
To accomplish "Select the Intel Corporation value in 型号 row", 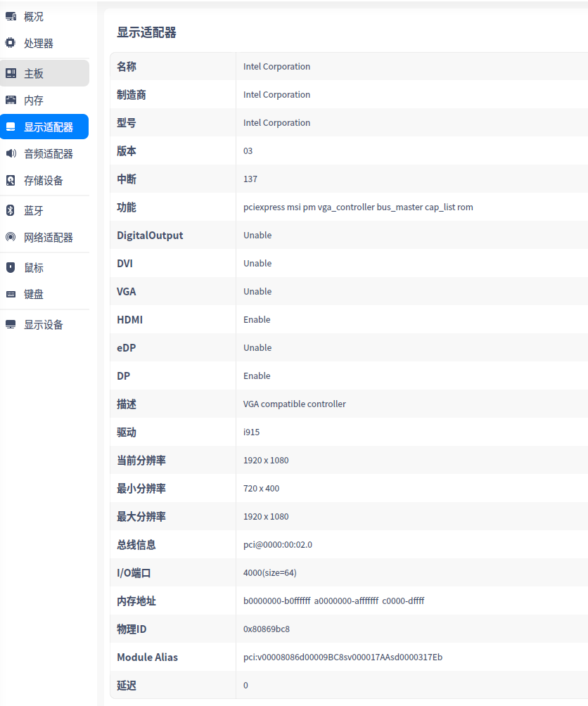I will click(x=276, y=122).
